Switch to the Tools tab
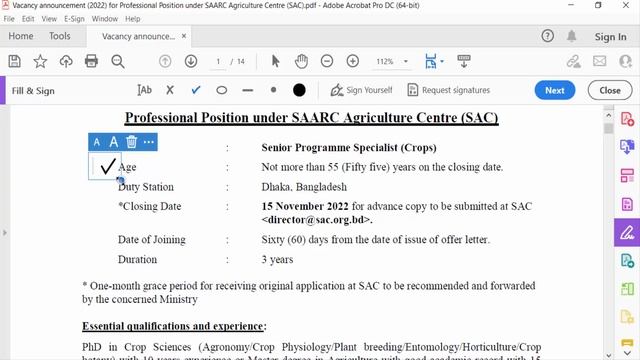640x360 pixels. coord(60,36)
